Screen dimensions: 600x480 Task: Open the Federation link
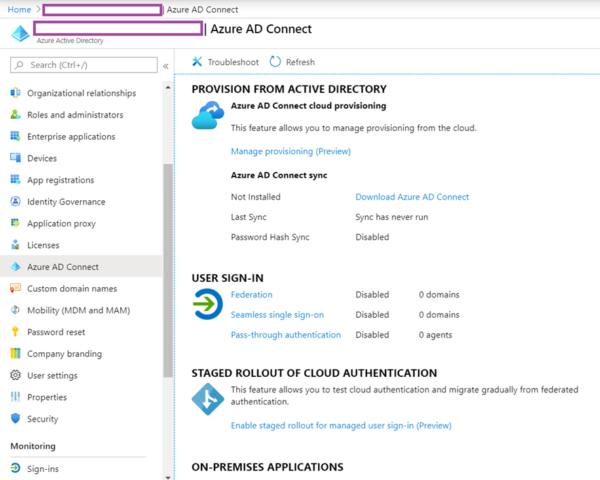251,295
